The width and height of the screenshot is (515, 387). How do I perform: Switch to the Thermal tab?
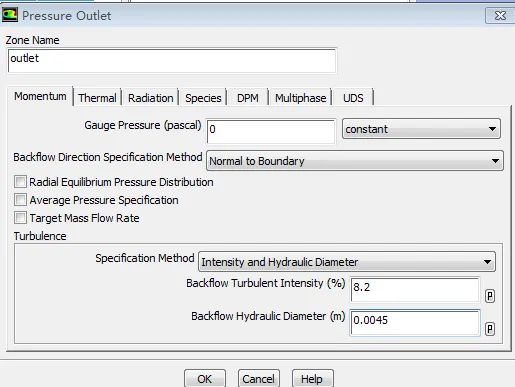pyautogui.click(x=97, y=98)
